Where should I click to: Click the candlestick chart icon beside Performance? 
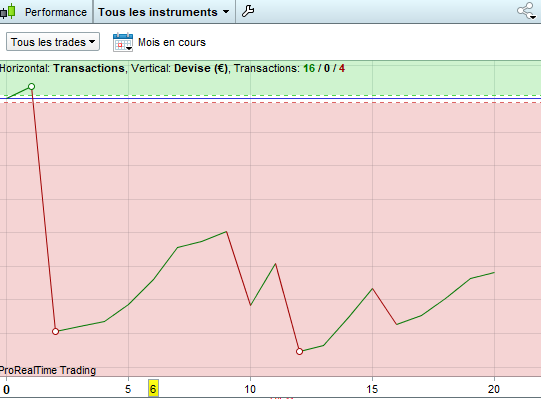tap(8, 11)
